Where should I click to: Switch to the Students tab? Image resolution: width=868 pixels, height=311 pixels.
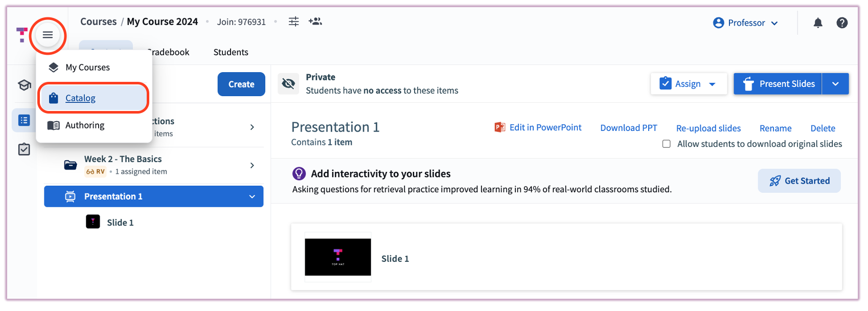coord(231,52)
